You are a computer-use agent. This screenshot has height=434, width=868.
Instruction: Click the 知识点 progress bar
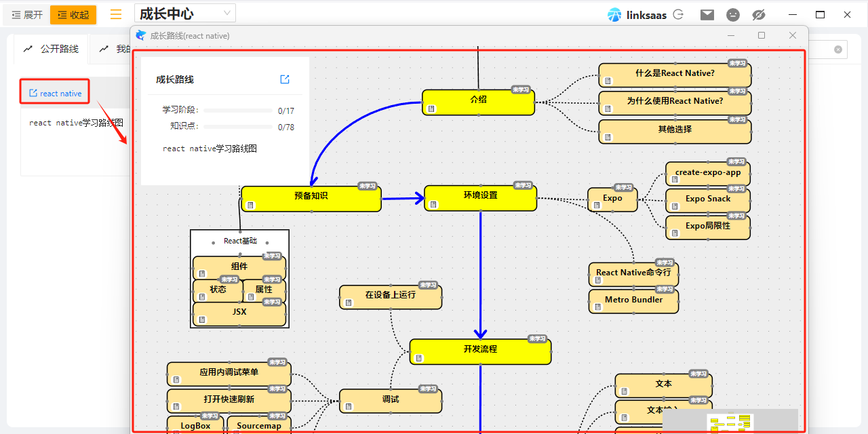[238, 126]
